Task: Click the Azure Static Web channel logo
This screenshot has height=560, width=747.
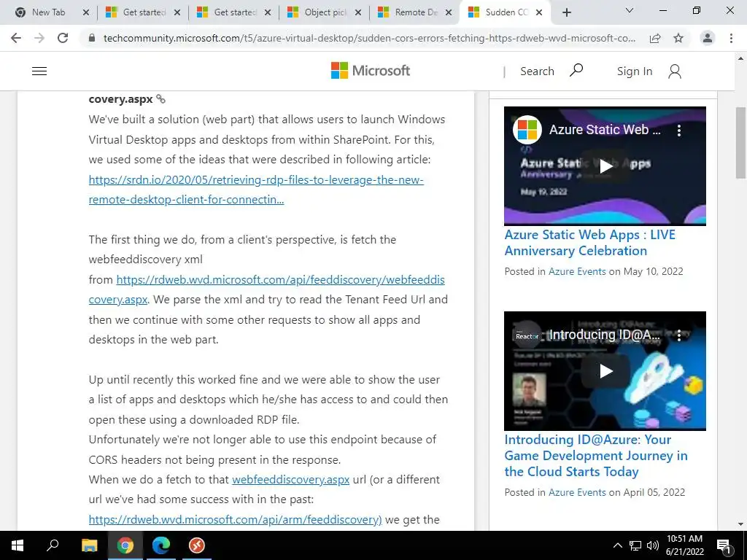Action: (x=527, y=130)
